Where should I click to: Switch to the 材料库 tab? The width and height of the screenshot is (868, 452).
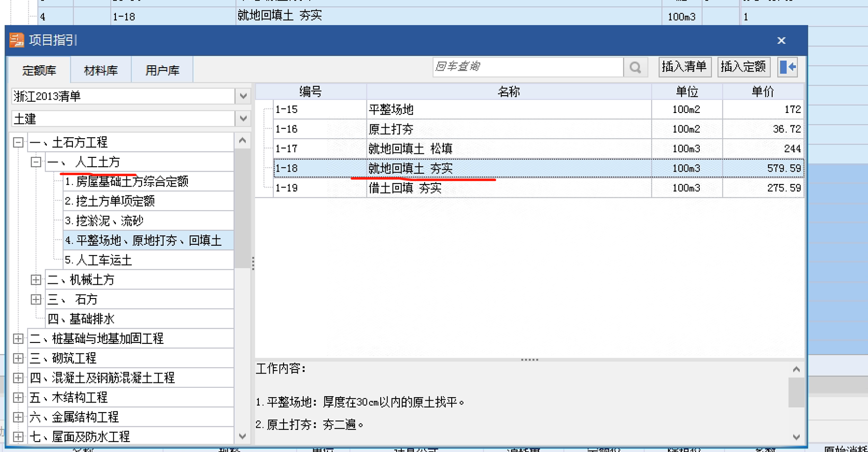[101, 71]
